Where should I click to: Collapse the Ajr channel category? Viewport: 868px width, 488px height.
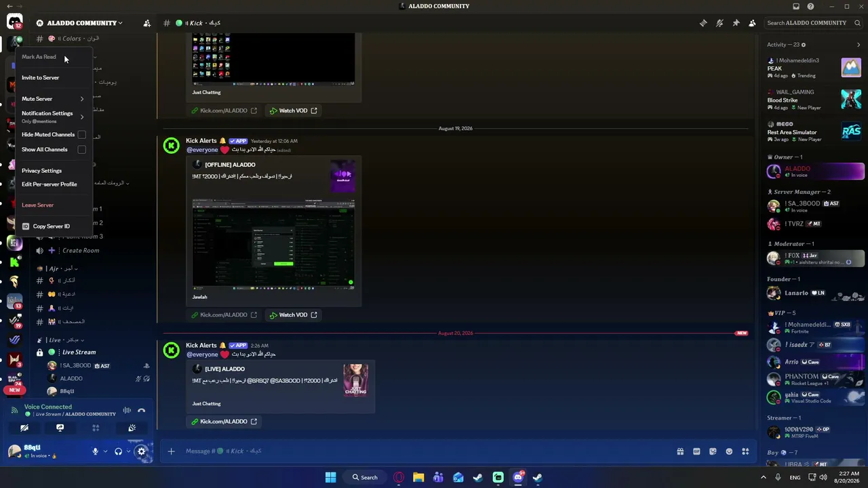pyautogui.click(x=58, y=268)
